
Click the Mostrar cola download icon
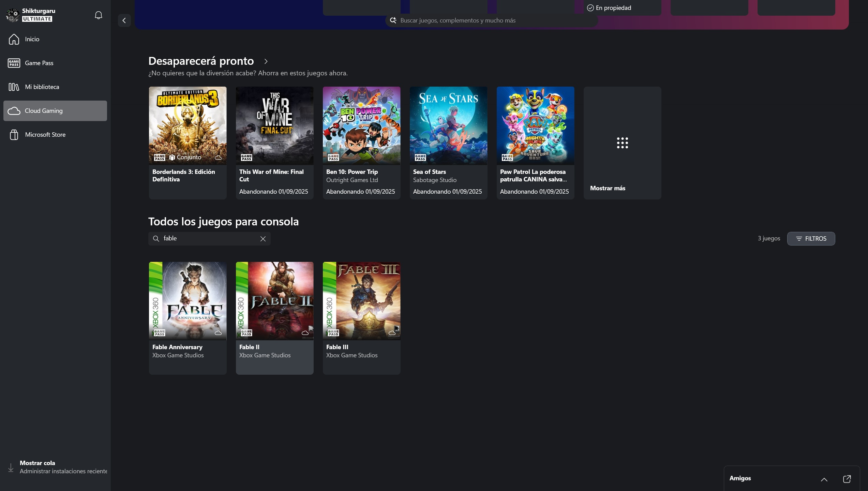coord(11,467)
